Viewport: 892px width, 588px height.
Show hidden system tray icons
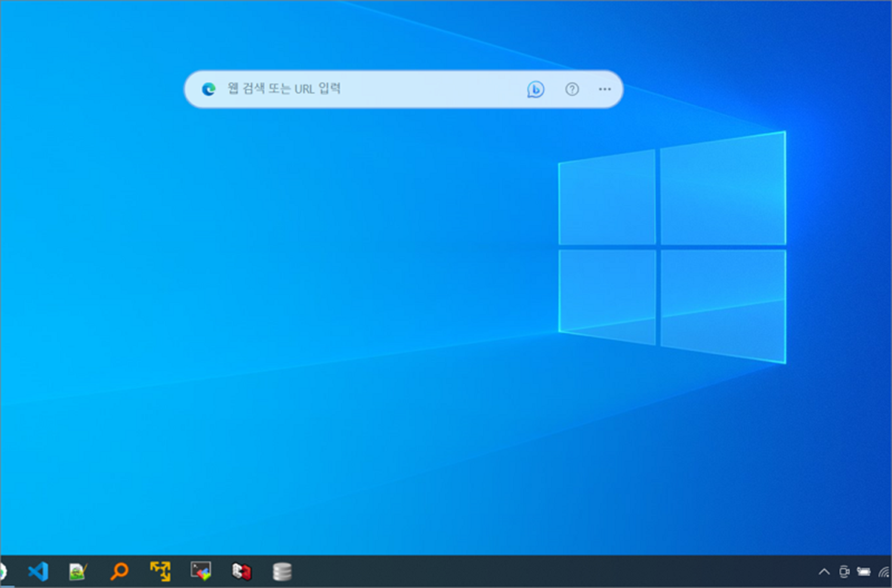point(824,572)
